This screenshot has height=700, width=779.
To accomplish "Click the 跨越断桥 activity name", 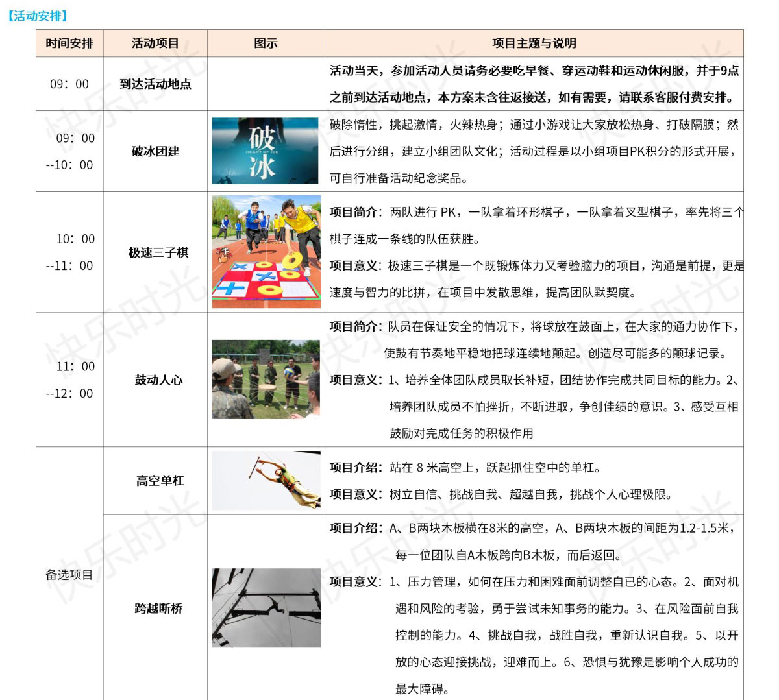I will click(x=158, y=608).
